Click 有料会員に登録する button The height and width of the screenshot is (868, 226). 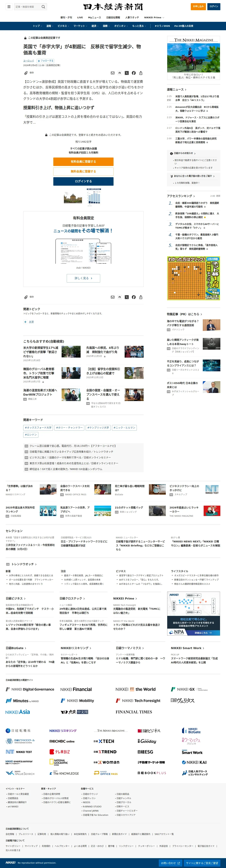click(83, 162)
